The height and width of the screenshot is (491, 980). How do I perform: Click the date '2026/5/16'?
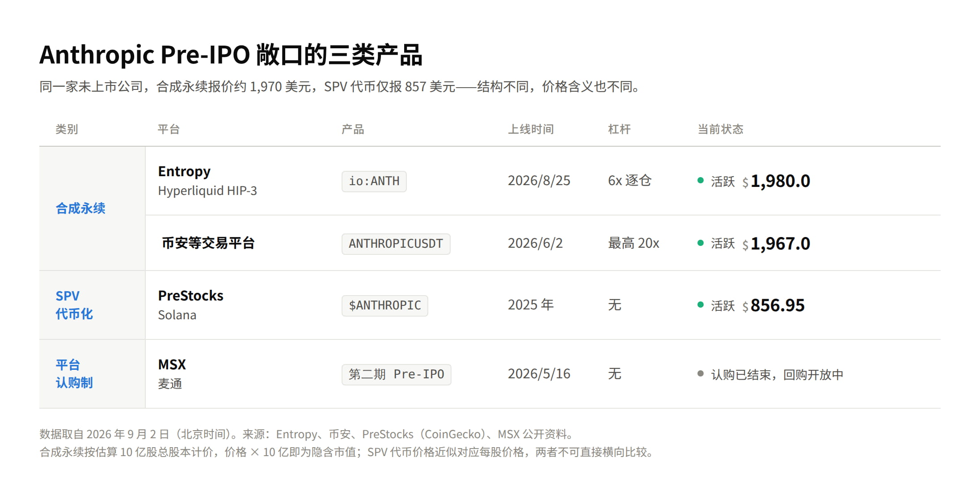(539, 374)
